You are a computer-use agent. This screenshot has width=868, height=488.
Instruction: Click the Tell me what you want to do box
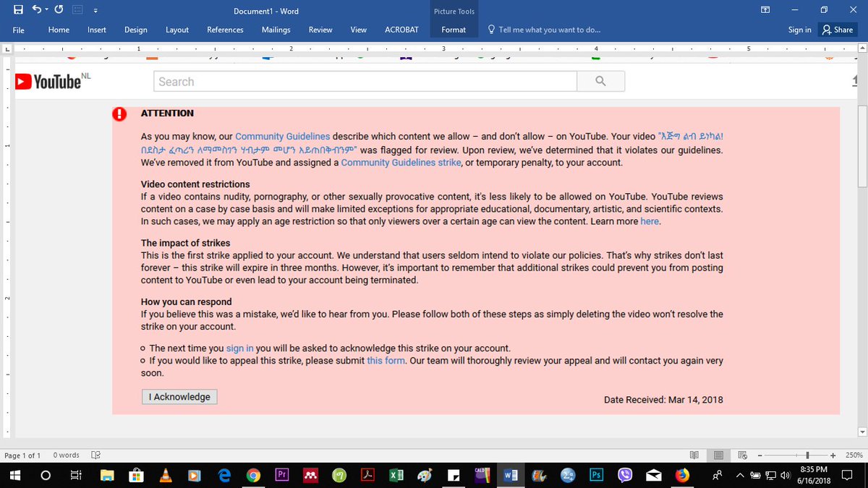tap(544, 30)
